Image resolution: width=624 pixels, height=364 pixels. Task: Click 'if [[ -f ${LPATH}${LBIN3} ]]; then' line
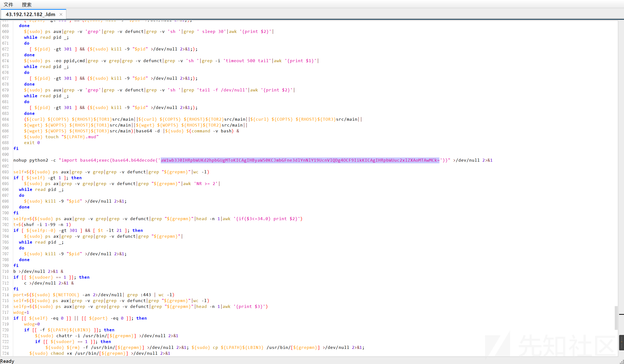69,330
